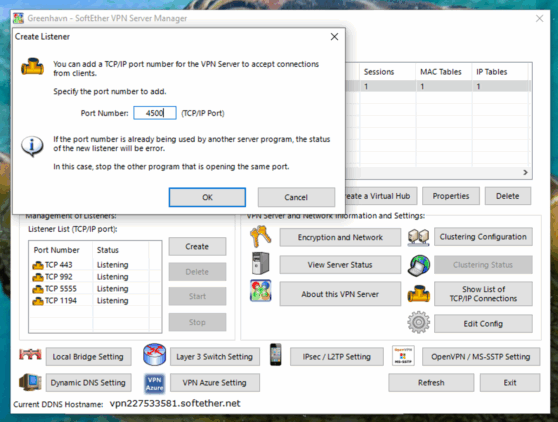This screenshot has width=558, height=422.
Task: Confirm the new listener with OK
Action: click(207, 197)
